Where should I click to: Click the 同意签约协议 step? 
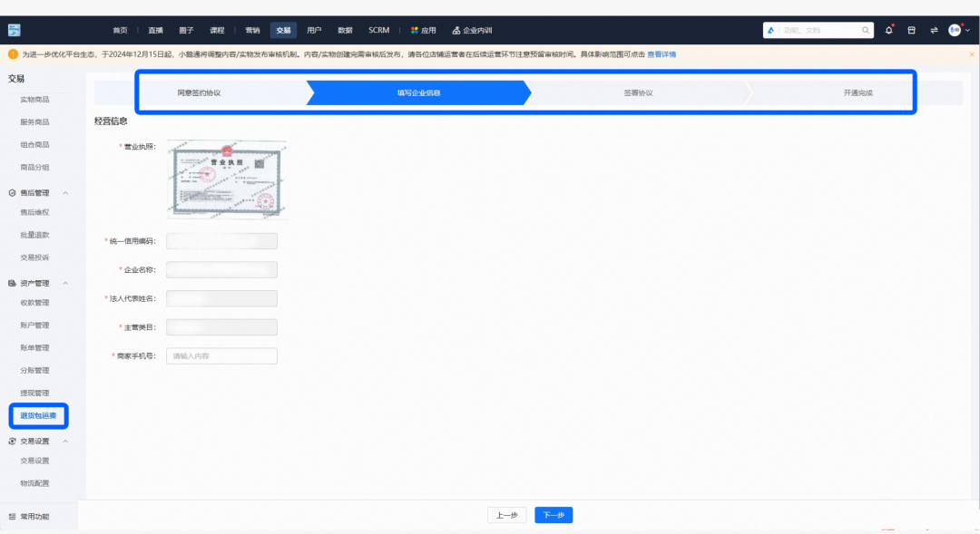(200, 92)
